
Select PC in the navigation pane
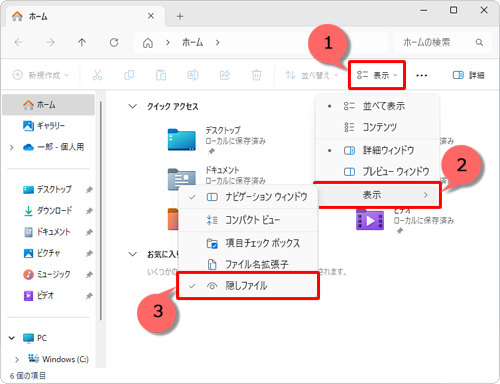(x=35, y=338)
